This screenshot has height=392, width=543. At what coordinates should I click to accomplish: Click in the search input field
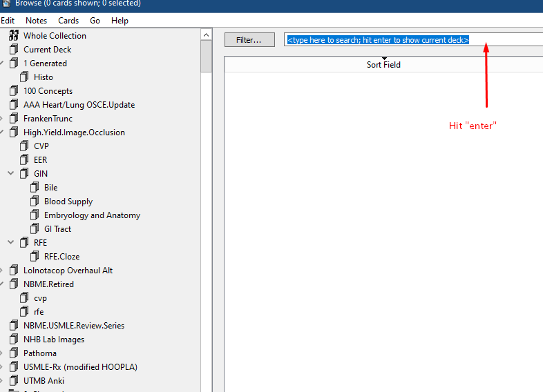coord(414,40)
